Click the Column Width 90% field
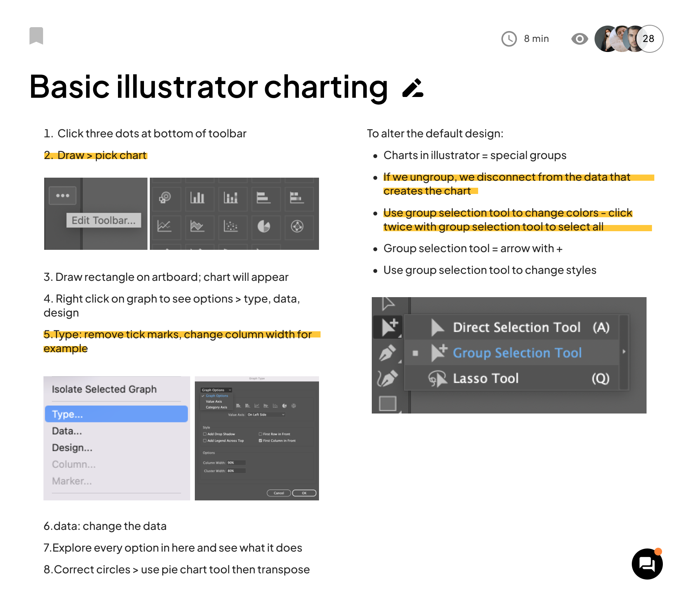This screenshot has height=616, width=697. [236, 463]
